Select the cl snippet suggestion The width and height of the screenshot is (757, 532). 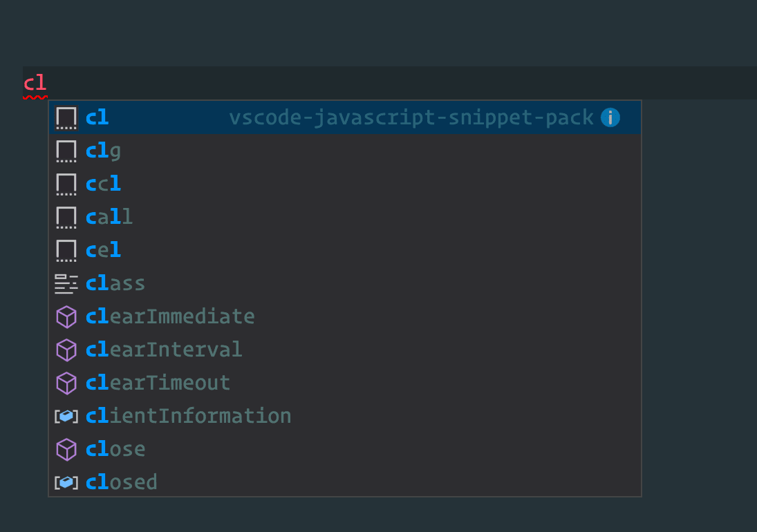tap(97, 117)
